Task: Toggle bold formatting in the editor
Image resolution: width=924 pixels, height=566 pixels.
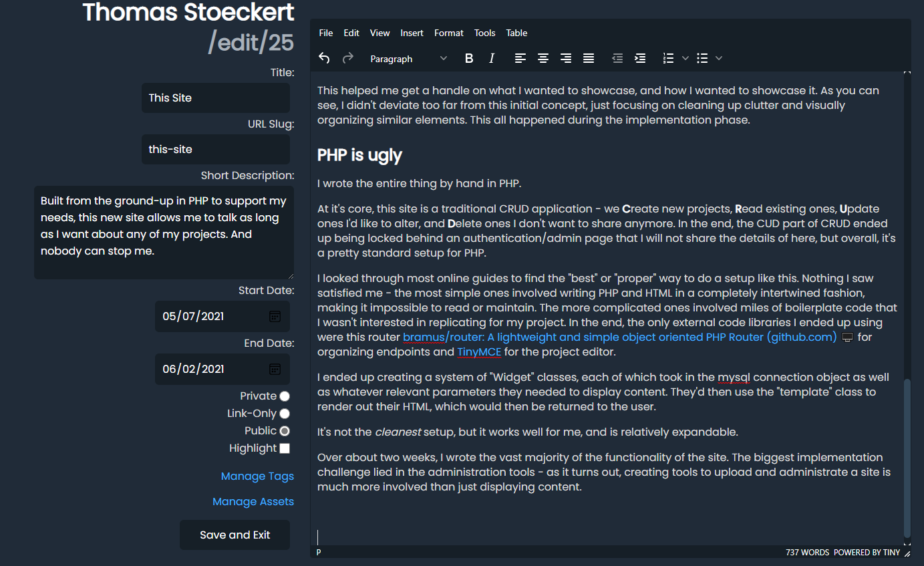Action: click(x=469, y=59)
